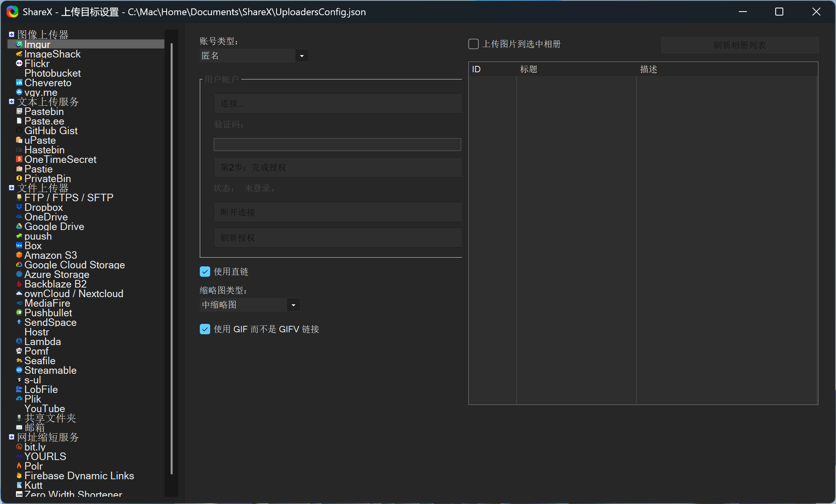
Task: Click the sidebar tree vertical scrollbar
Action: pos(171,258)
